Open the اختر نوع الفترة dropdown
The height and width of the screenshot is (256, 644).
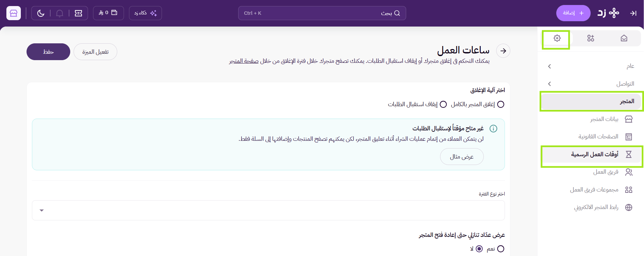point(268,210)
